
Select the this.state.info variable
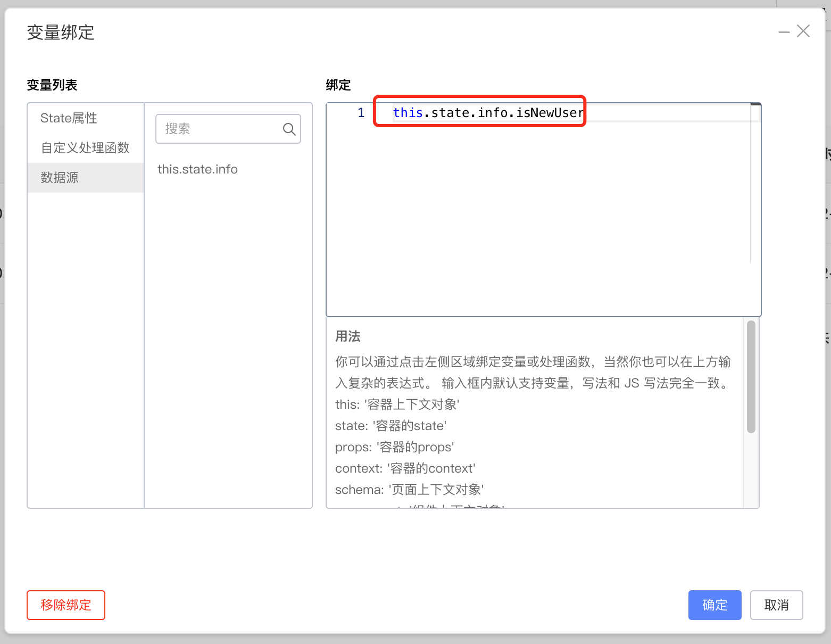[x=197, y=169]
